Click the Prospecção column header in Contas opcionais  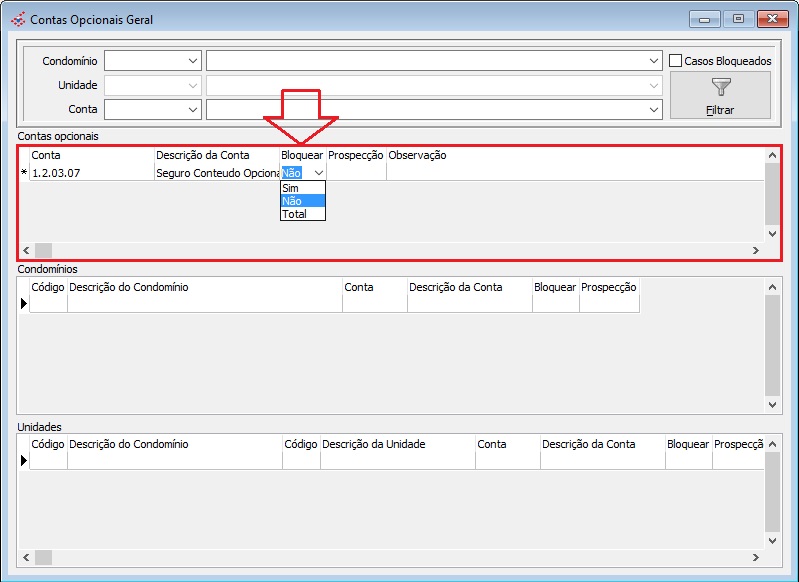(356, 155)
